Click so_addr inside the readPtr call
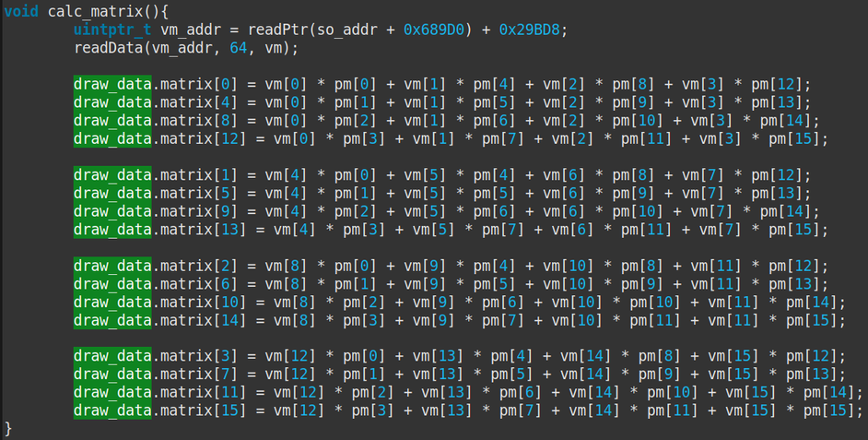868x440 pixels. coord(347,30)
